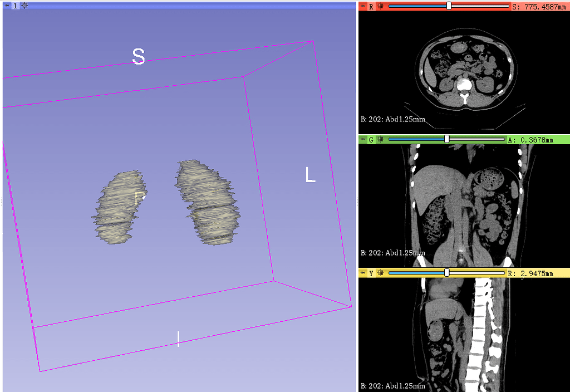
Task: Click the red slice offset slider handle
Action: (x=449, y=6)
